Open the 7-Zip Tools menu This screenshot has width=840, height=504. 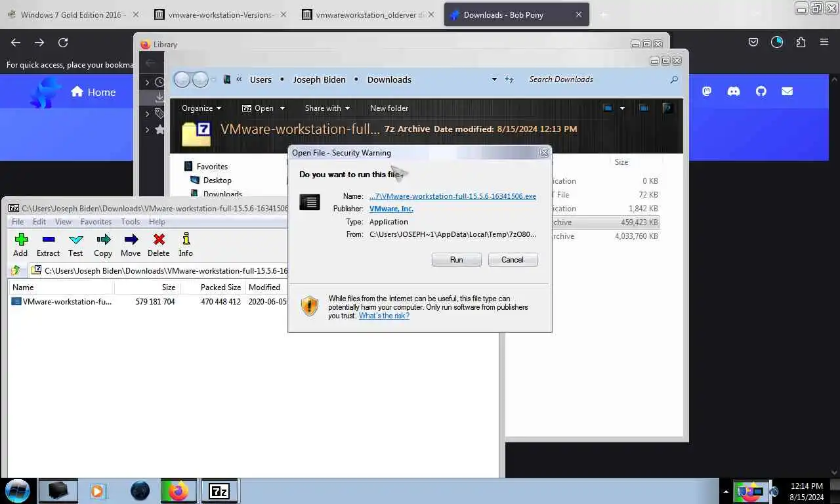pyautogui.click(x=130, y=222)
